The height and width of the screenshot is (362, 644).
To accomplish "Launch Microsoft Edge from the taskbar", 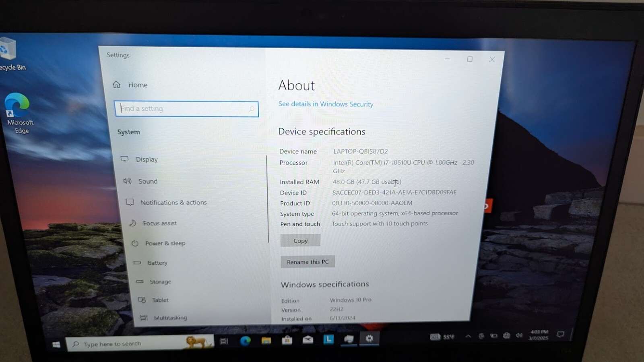I will [x=245, y=341].
